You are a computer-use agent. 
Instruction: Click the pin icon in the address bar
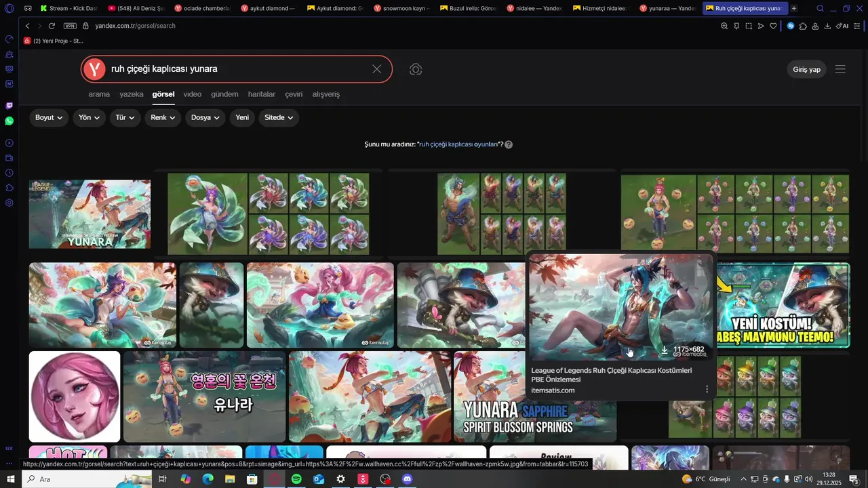click(x=736, y=26)
